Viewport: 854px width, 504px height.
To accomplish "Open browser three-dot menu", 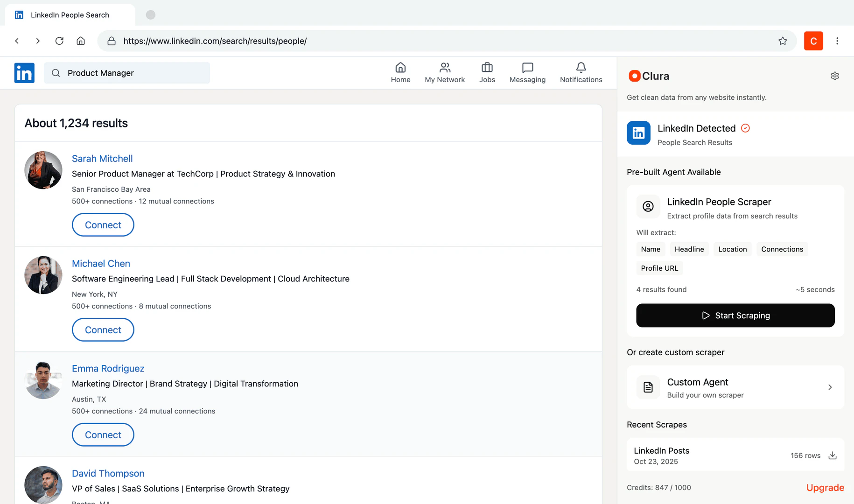I will [x=837, y=41].
